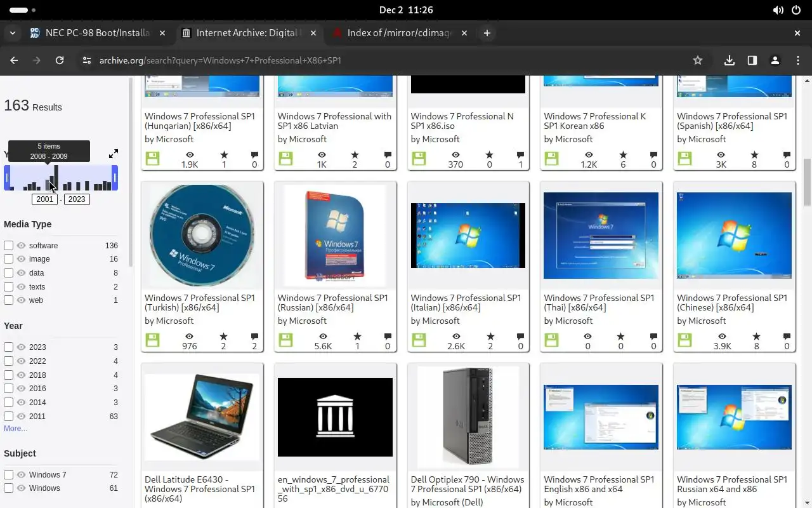Expand more year options via More...
The width and height of the screenshot is (812, 508).
[x=15, y=429]
